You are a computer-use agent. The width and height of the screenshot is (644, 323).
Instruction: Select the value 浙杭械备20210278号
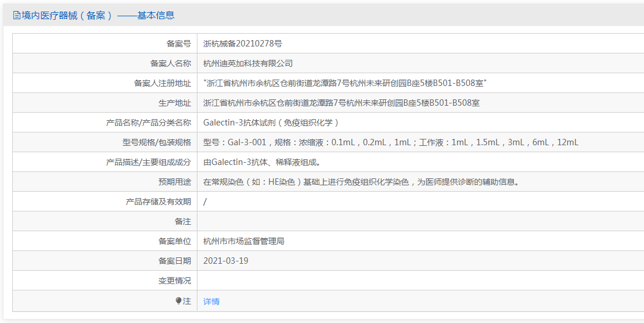pyautogui.click(x=242, y=44)
